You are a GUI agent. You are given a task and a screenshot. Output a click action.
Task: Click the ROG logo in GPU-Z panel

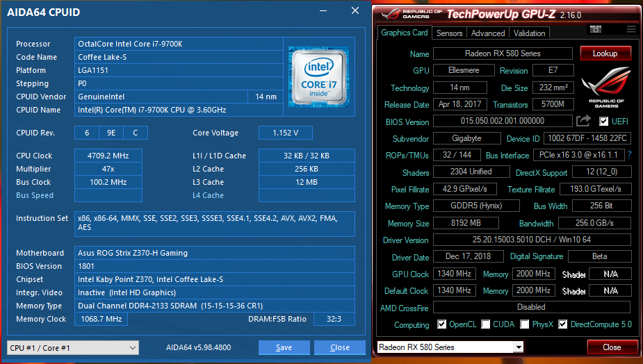coord(606,88)
